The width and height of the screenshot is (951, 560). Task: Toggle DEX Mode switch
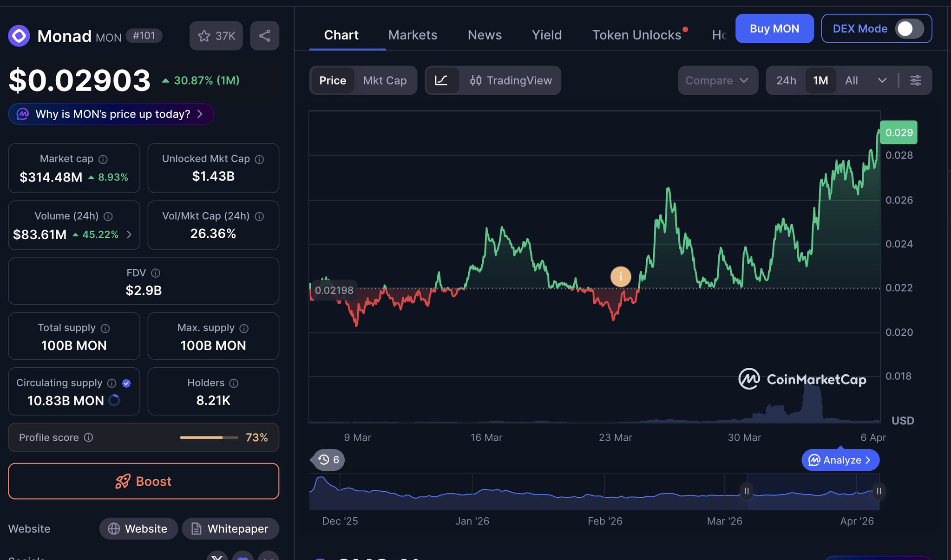(x=909, y=29)
